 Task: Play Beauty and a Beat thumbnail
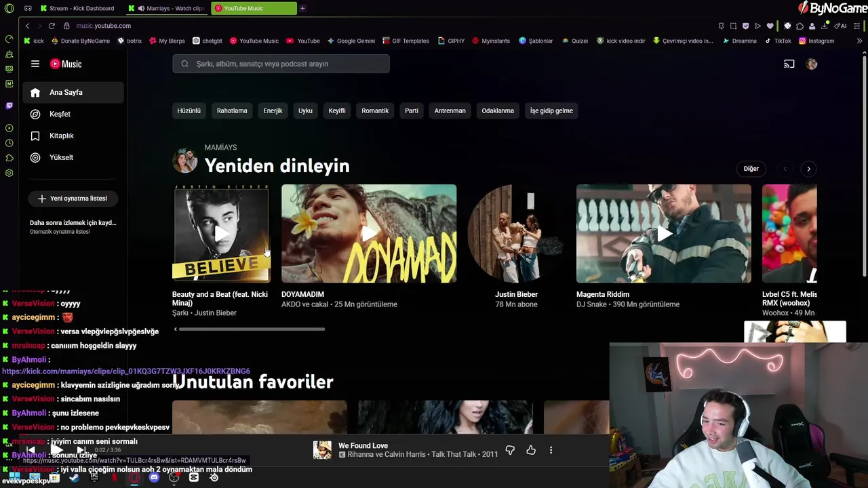click(221, 233)
